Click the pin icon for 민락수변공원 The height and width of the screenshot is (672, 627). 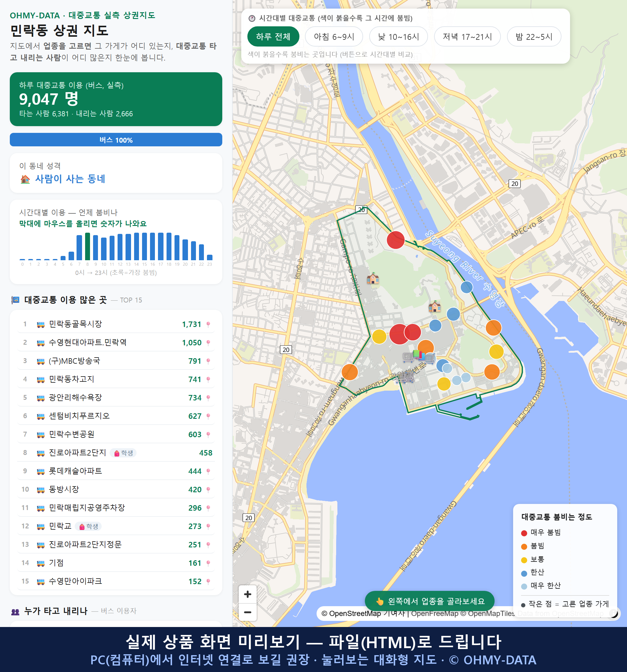tap(208, 434)
